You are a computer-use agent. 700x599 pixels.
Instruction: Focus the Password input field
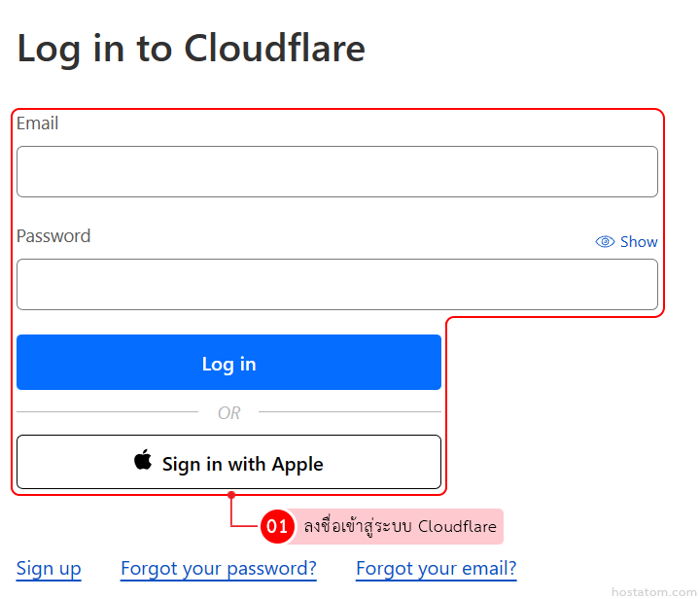pyautogui.click(x=336, y=285)
